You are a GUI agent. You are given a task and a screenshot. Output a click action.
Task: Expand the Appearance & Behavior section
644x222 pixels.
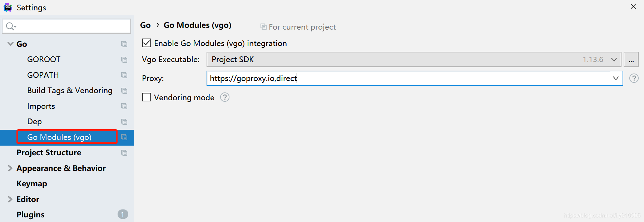coord(10,168)
